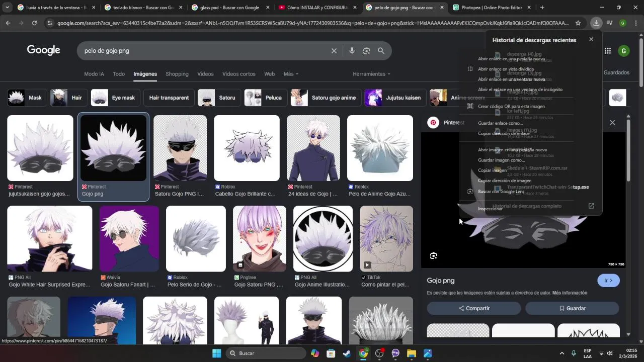Open the Google logo homepage link
Image resolution: width=644 pixels, height=362 pixels.
44,50
